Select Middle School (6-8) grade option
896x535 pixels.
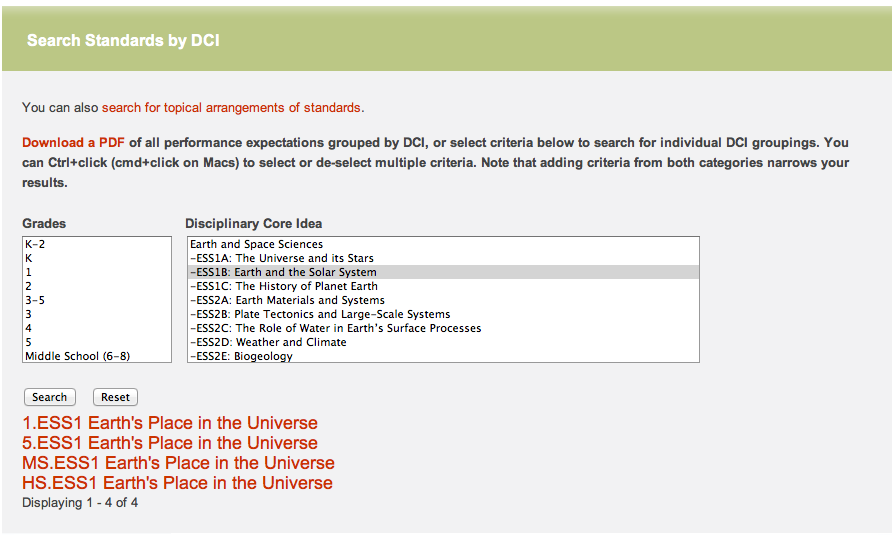coord(97,356)
